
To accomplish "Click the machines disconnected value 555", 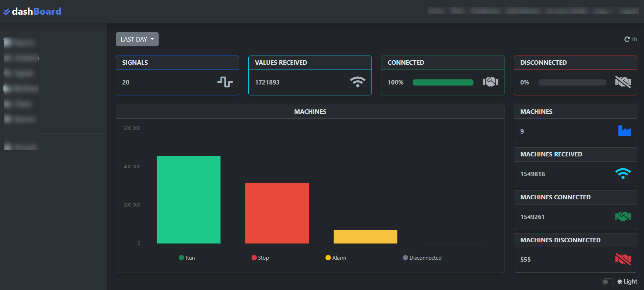I will pos(525,259).
